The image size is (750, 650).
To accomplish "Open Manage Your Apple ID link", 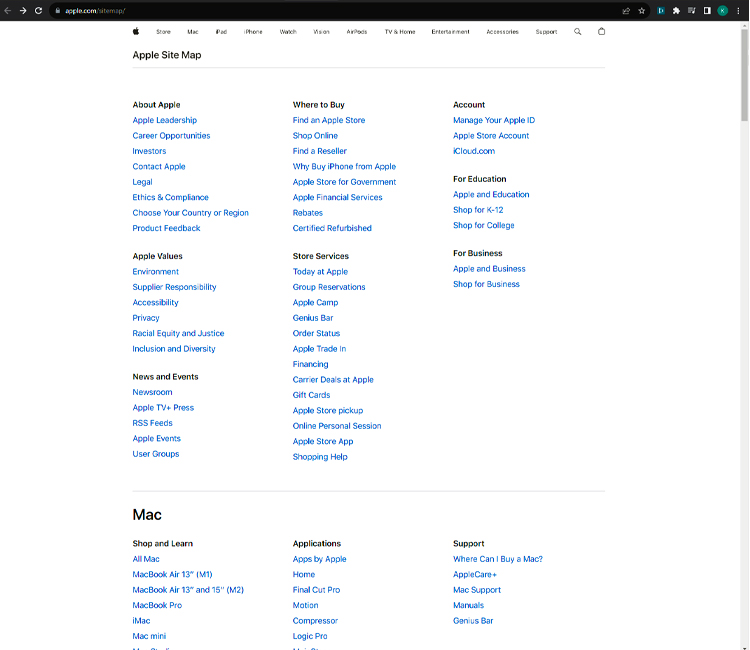I will click(494, 120).
